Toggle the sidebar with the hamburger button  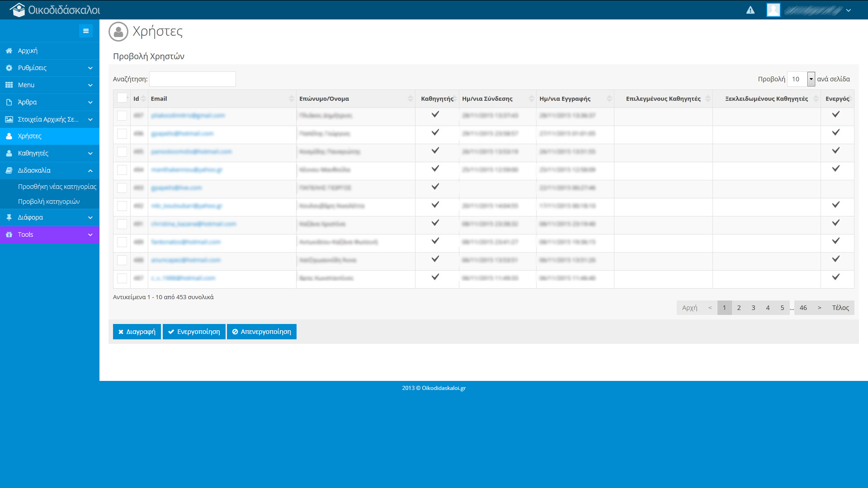(86, 31)
